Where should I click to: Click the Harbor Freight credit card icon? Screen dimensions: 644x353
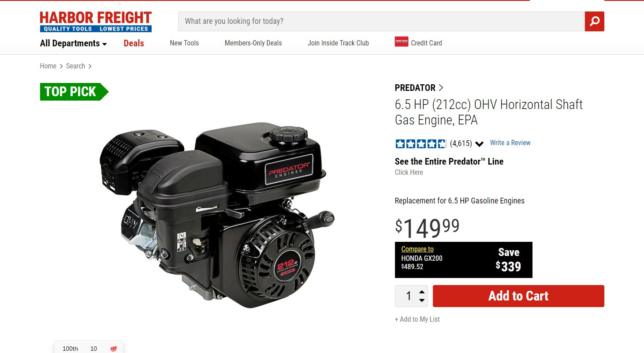(401, 42)
